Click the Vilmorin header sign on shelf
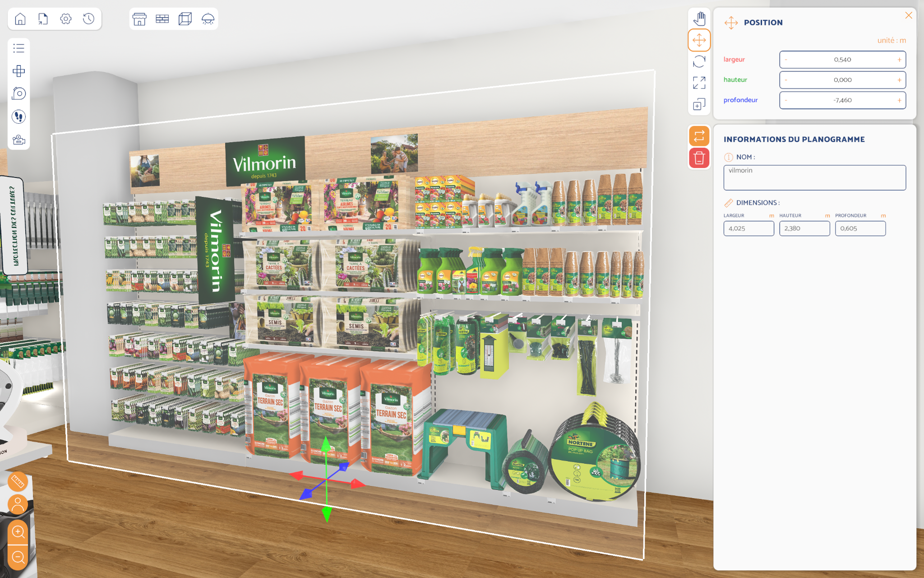The image size is (924, 578). pyautogui.click(x=265, y=161)
